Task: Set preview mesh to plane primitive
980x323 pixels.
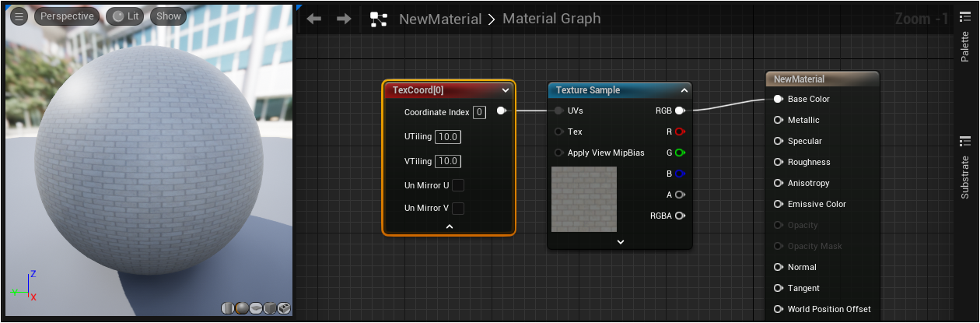Action: point(255,308)
